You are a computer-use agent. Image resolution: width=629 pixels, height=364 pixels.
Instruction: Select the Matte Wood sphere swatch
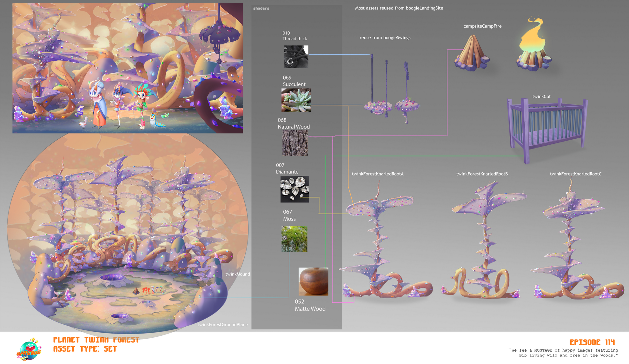(313, 281)
